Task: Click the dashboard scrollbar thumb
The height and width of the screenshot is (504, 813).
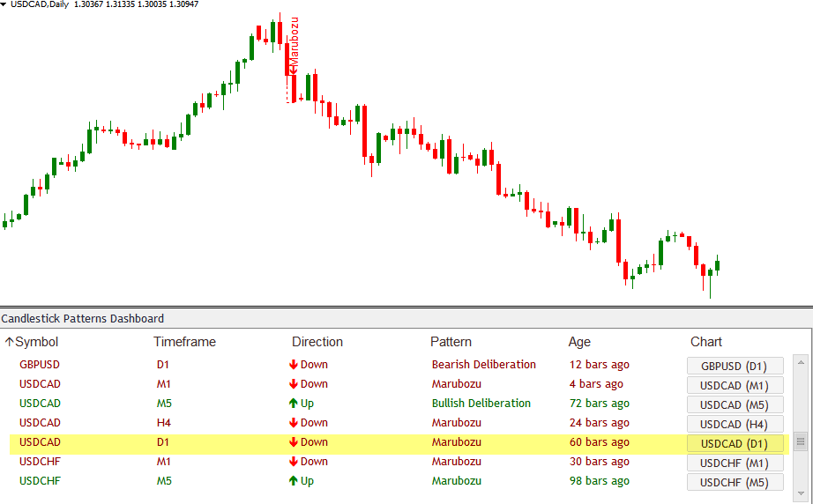Action: coord(801,441)
